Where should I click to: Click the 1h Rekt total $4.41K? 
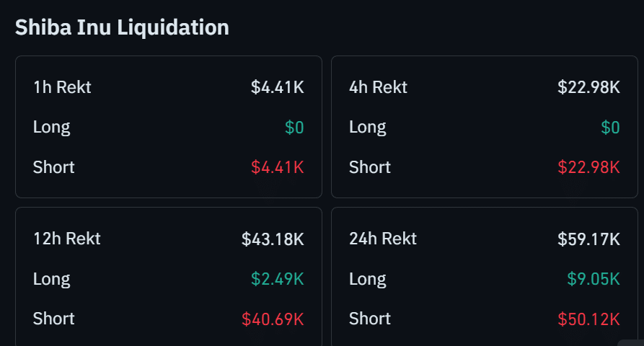[278, 88]
